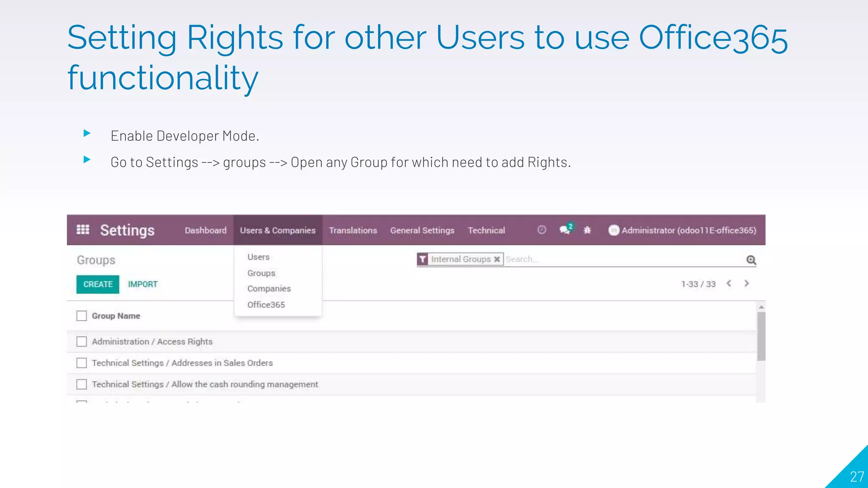The height and width of the screenshot is (488, 868).
Task: Open the apps grid menu icon
Action: (83, 230)
